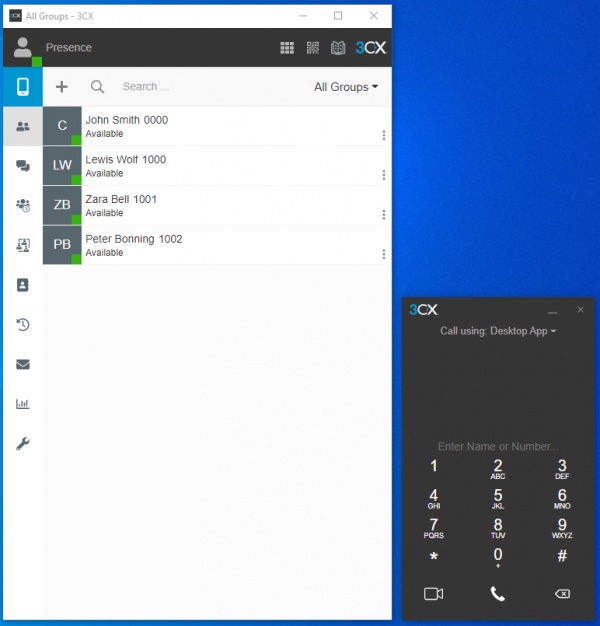Open the Reports chart tab
Viewport: 600px width, 626px height.
click(x=22, y=404)
